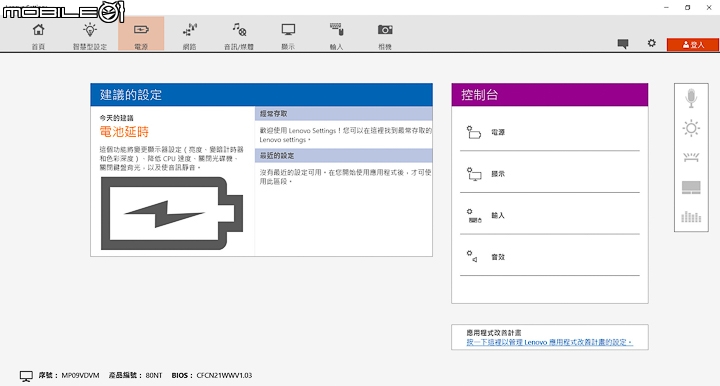Open Sound effects (音效) in the control panel
The image size is (720, 386).
(550, 257)
